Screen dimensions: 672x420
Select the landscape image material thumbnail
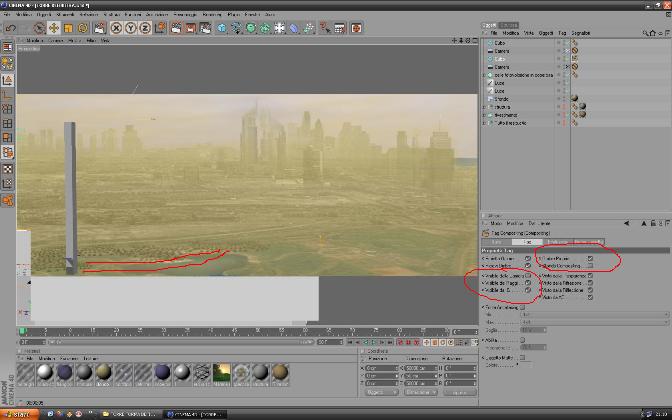(x=222, y=373)
